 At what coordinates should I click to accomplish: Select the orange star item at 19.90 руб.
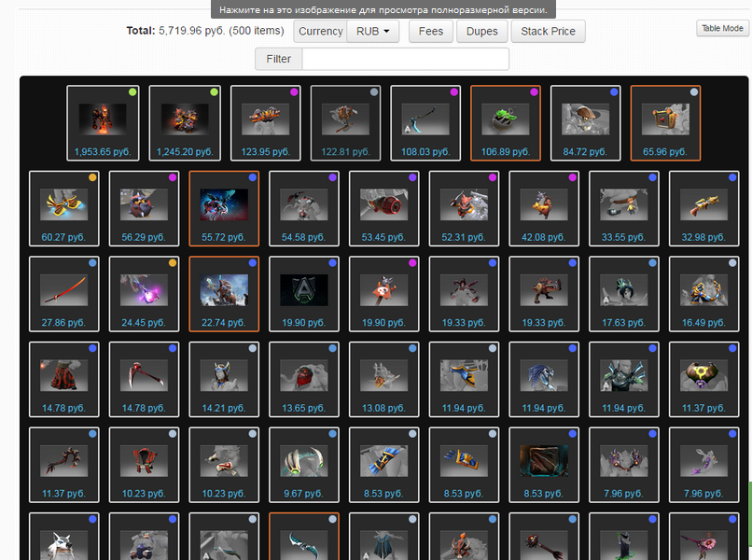pos(384,294)
